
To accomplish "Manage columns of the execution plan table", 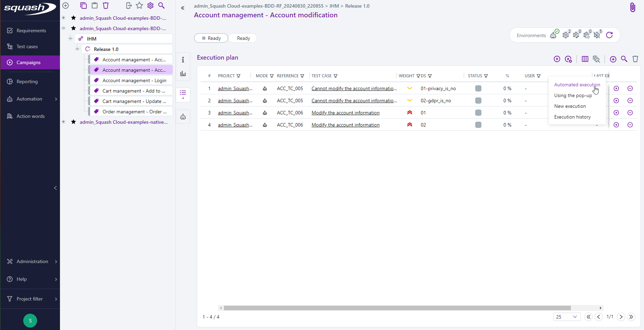I will 585,59.
